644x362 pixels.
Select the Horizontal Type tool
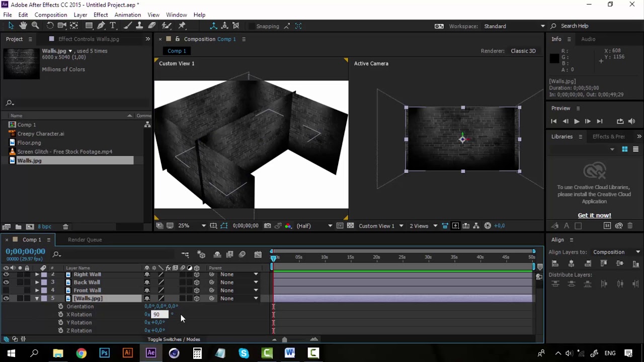coord(113,26)
